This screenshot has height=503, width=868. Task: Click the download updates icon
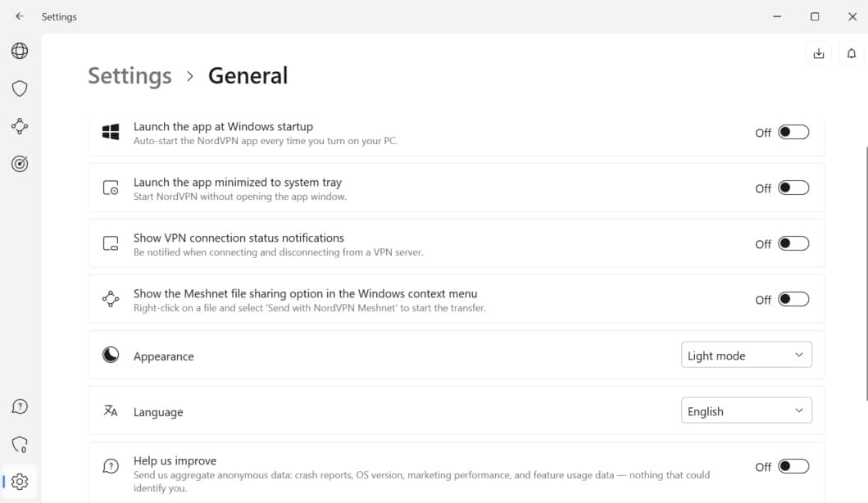pyautogui.click(x=819, y=54)
